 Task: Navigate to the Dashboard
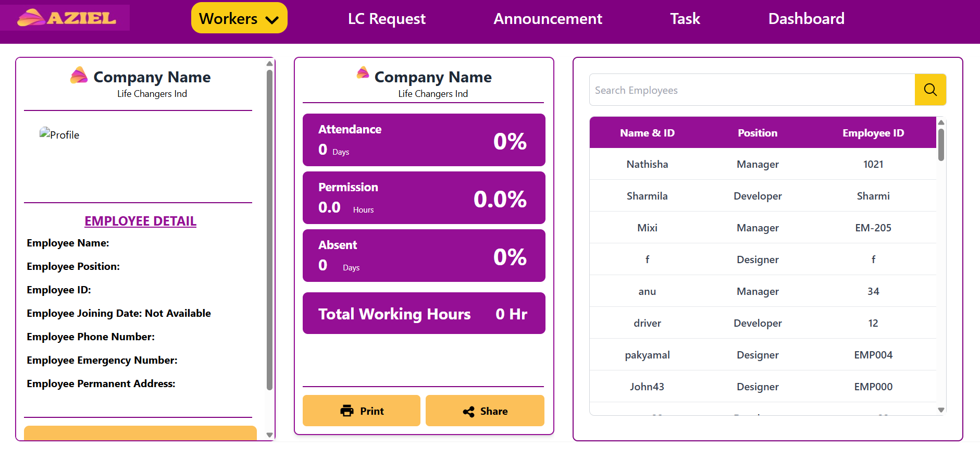806,19
